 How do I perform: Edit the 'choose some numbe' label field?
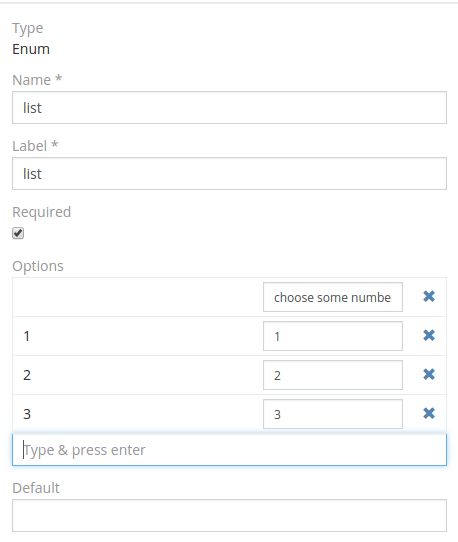[x=333, y=297]
